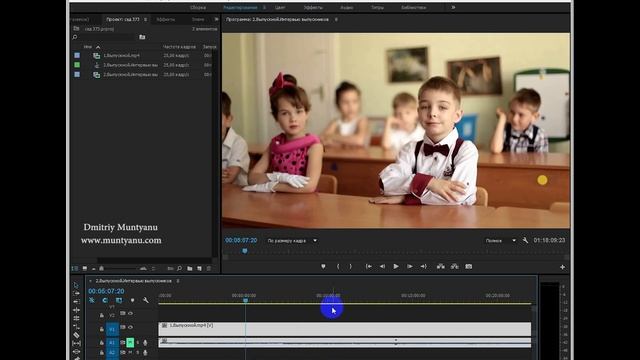This screenshot has height=360, width=640.
Task: Solo track A1
Action: coord(138,342)
